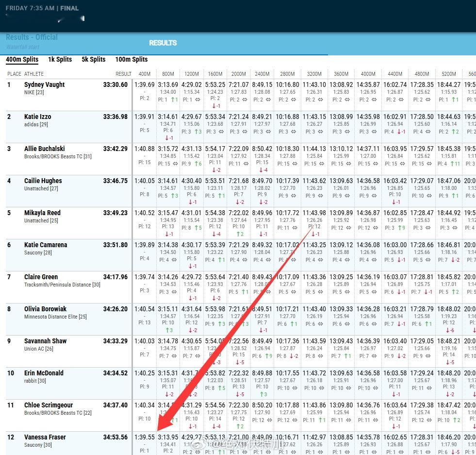Image resolution: width=476 pixels, height=455 pixels.
Task: Click the 2800M column header
Action: pyautogui.click(x=287, y=74)
